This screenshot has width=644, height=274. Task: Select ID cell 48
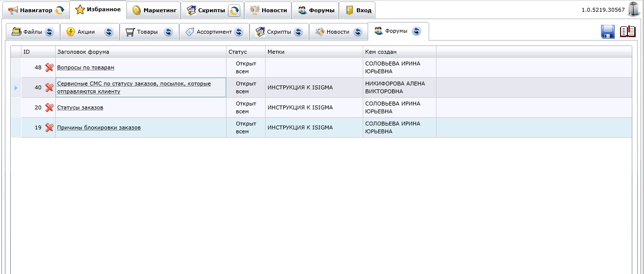point(38,67)
